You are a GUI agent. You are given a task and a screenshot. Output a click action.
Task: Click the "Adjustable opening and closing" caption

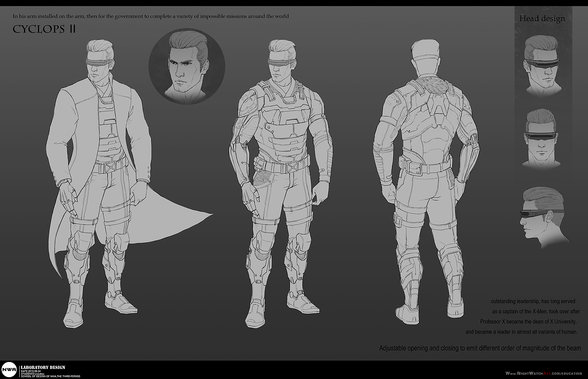(x=480, y=348)
